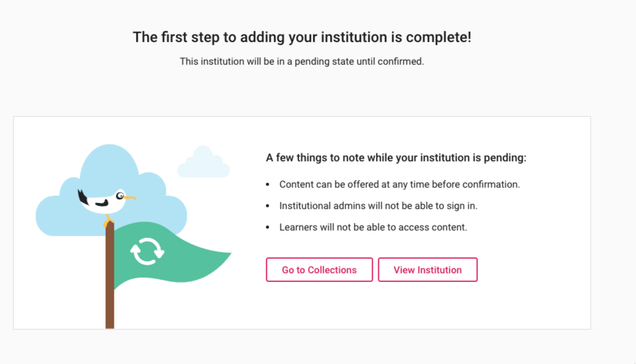Click the circular sync arrows icon on the flag
This screenshot has height=364, width=636.
pos(147,251)
